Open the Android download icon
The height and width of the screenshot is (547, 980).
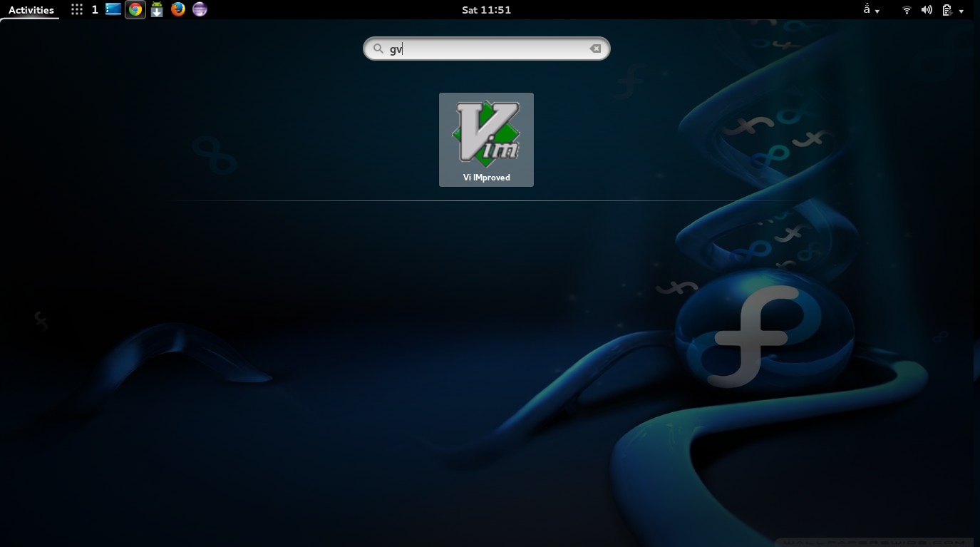coord(157,10)
